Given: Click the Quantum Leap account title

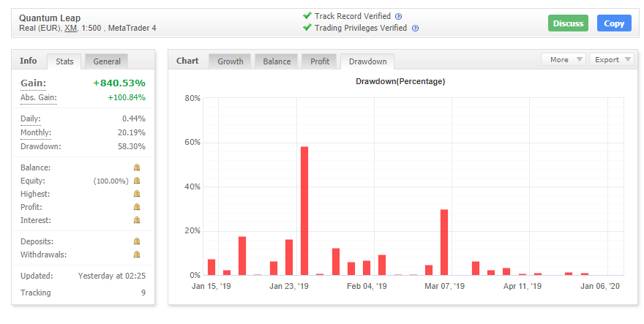Looking at the screenshot, I should coord(50,18).
